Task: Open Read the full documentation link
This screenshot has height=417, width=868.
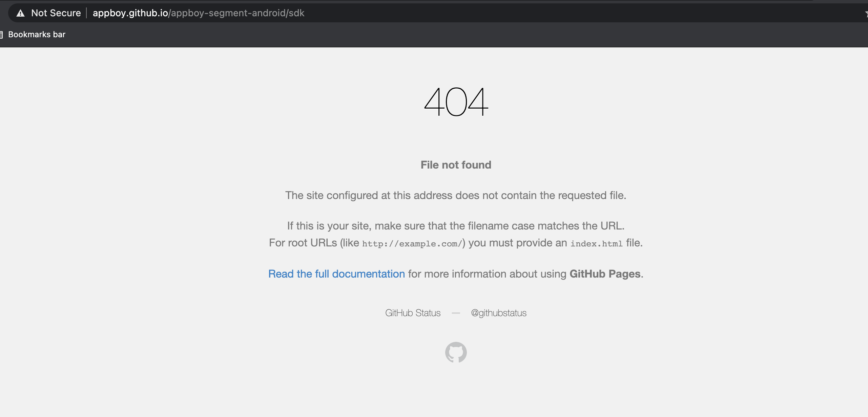Action: coord(336,273)
